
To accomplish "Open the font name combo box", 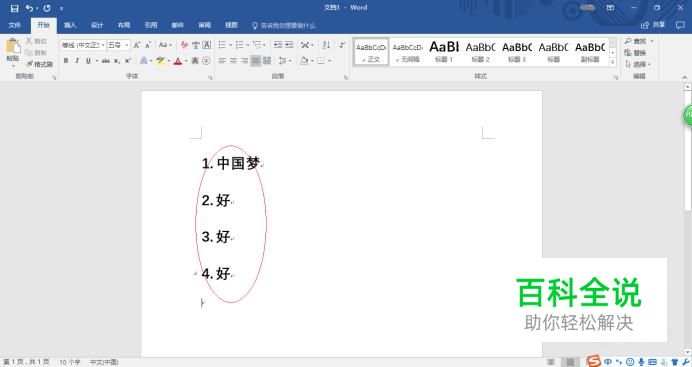I will tap(83, 45).
